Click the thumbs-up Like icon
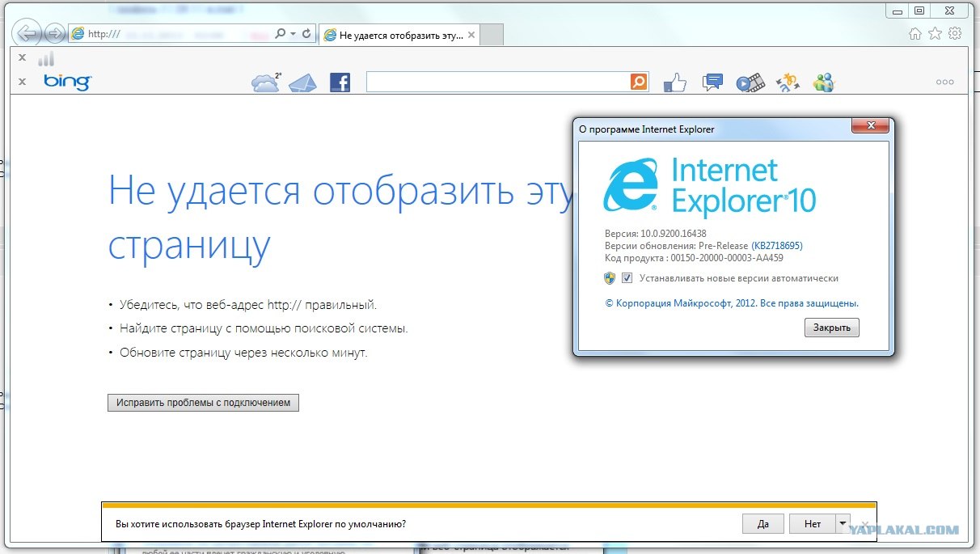 point(674,82)
